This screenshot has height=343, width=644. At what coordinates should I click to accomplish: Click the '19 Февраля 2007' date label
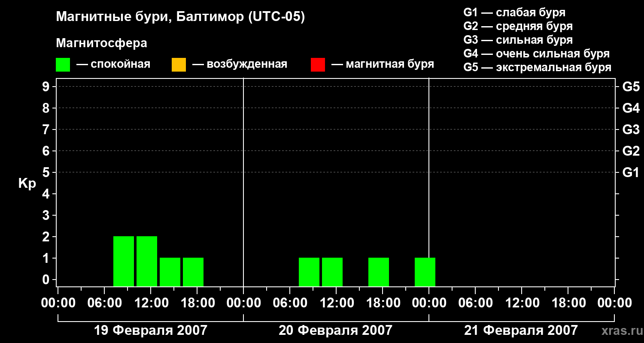[x=150, y=331]
